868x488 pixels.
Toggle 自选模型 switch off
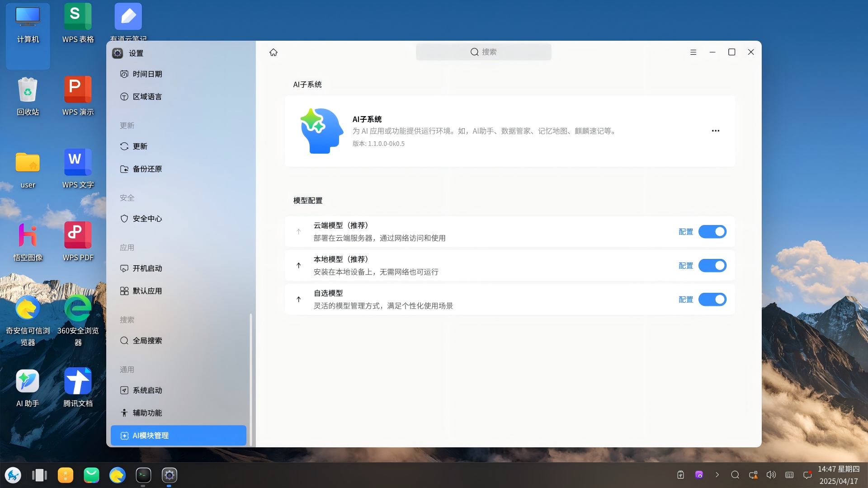712,300
